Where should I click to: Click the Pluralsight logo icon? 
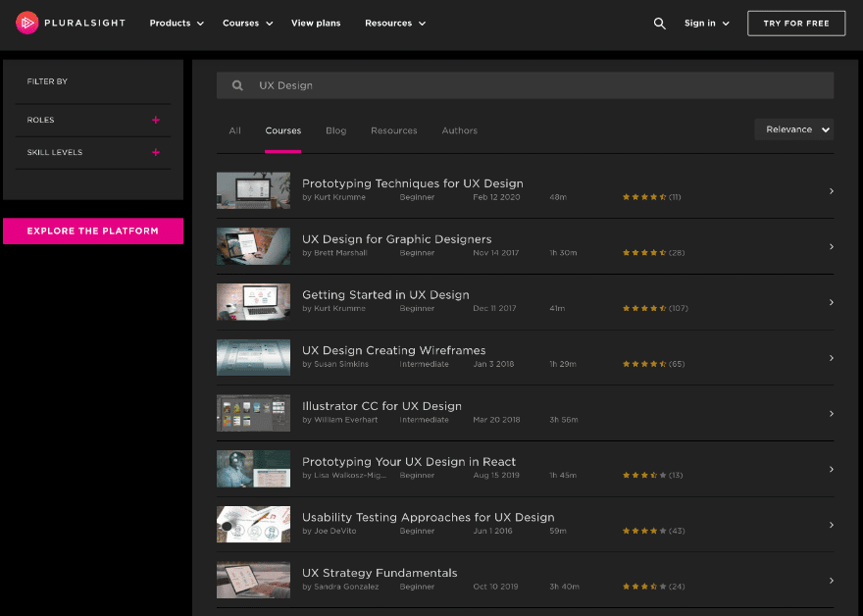[x=26, y=23]
